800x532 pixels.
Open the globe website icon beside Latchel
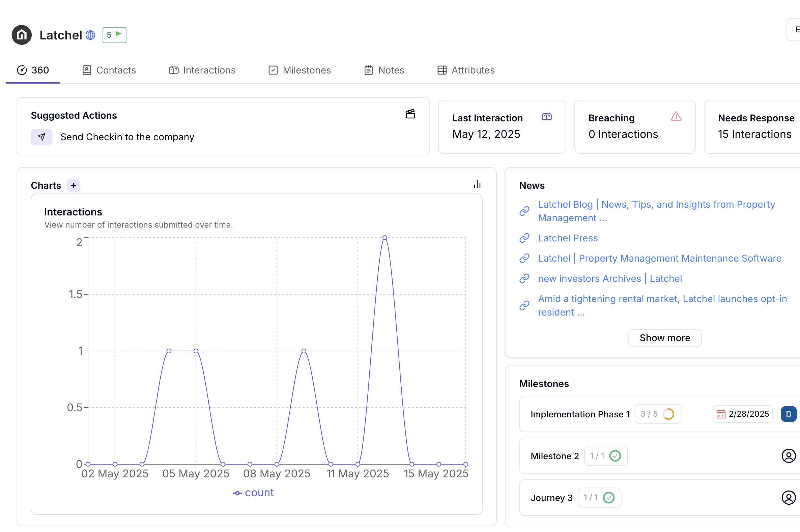[90, 35]
